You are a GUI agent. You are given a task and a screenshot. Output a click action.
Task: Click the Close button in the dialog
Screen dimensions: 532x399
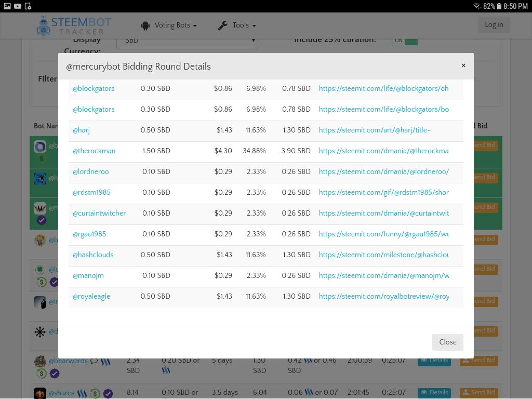tap(447, 342)
